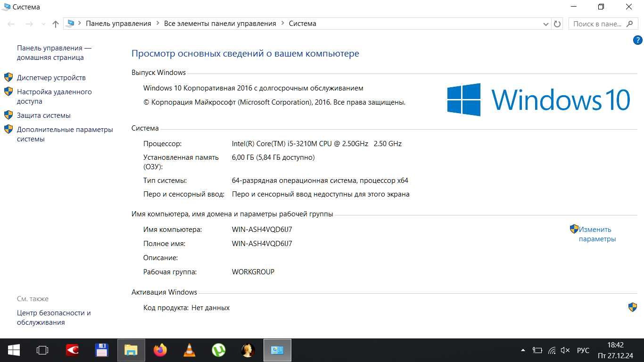644x362 pixels.
Task: Open uTorrent from the taskbar
Action: 218,350
